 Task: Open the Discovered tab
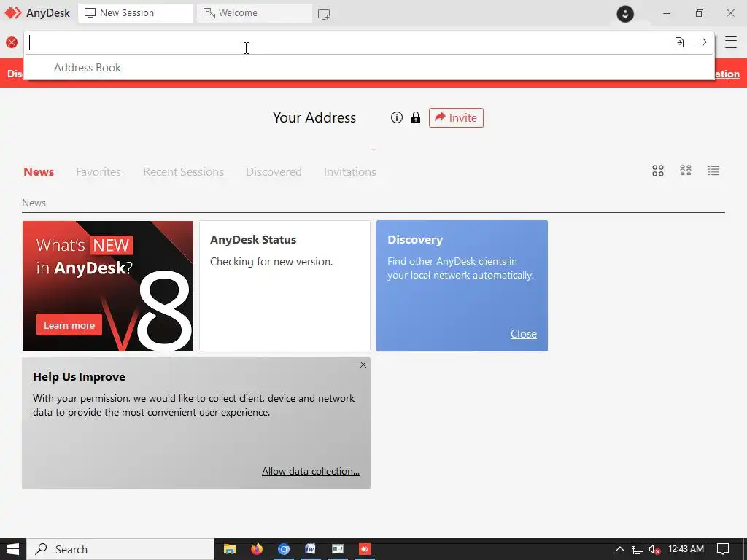click(274, 171)
